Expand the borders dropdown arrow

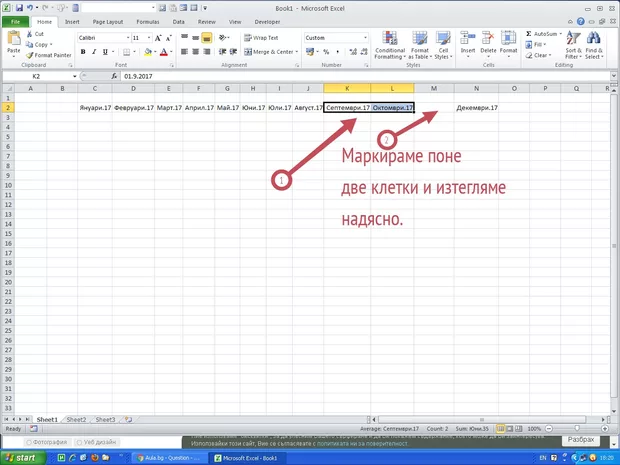click(x=134, y=52)
